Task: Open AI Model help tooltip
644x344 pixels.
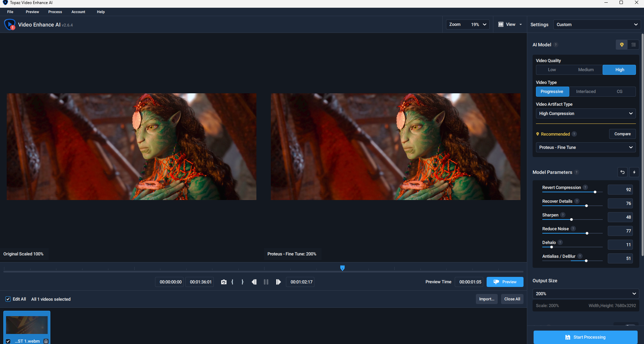Action: pos(556,45)
